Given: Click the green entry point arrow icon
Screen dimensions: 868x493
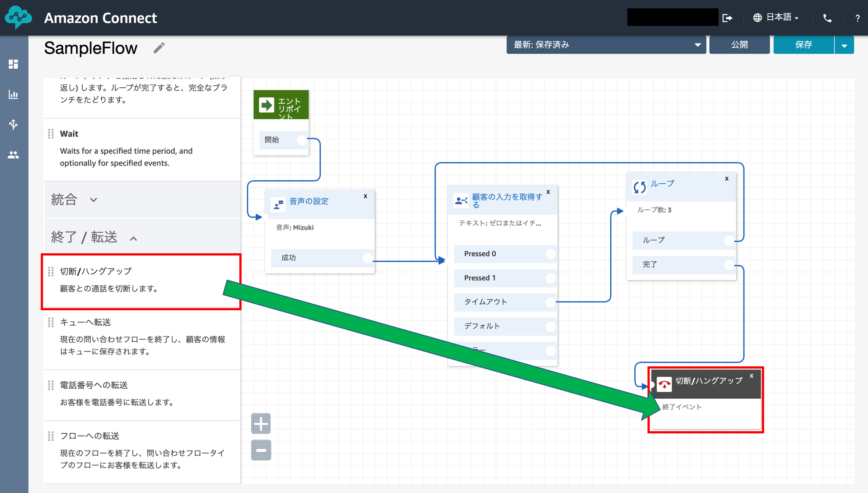Looking at the screenshot, I should point(267,105).
